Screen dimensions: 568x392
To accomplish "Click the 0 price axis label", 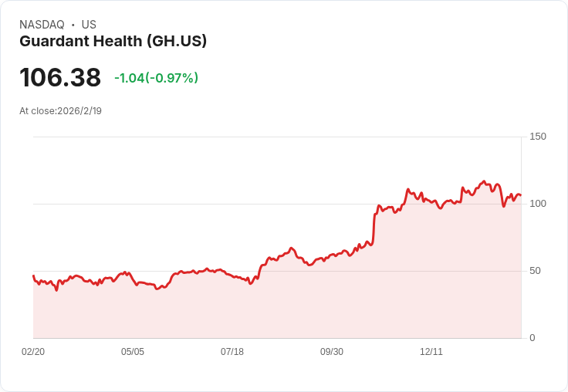I will tap(532, 338).
